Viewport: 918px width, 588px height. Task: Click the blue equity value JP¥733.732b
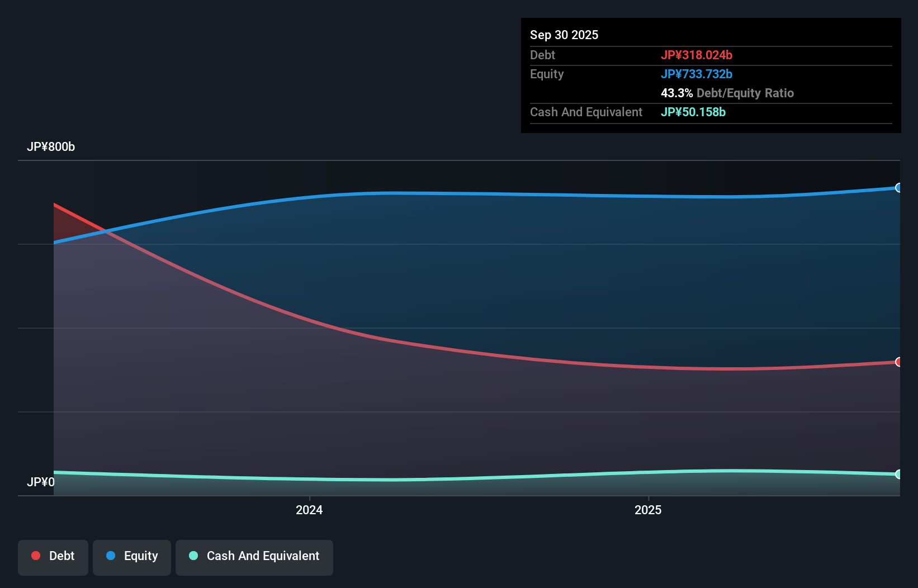[x=697, y=74]
